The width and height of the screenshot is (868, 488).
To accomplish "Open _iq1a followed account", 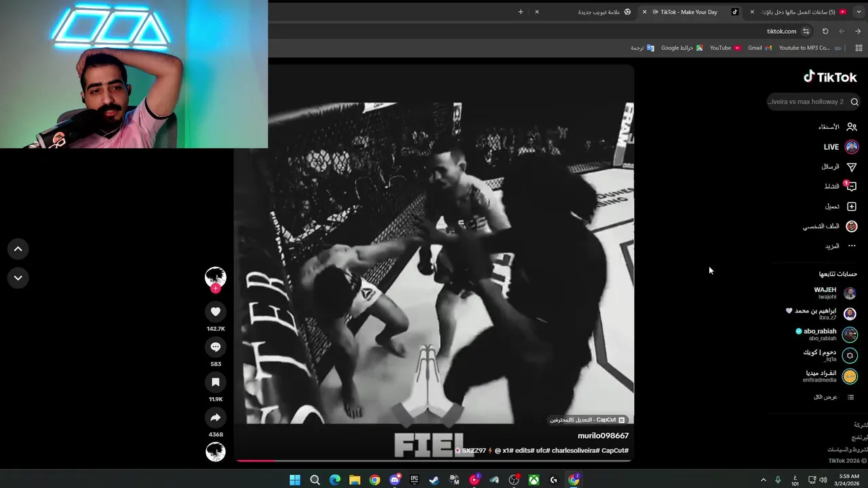I will tap(829, 355).
